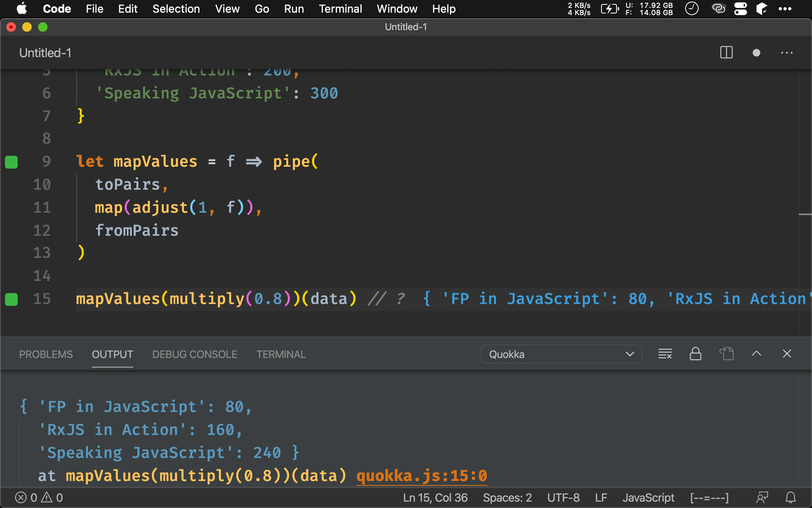This screenshot has height=508, width=812.
Task: Switch to the TERMINAL panel tab
Action: point(281,354)
